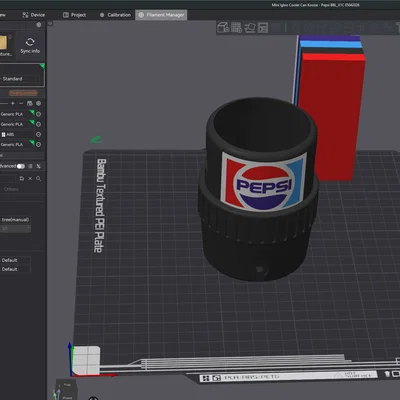
Task: Click the X icon next to save
Action: point(30,179)
